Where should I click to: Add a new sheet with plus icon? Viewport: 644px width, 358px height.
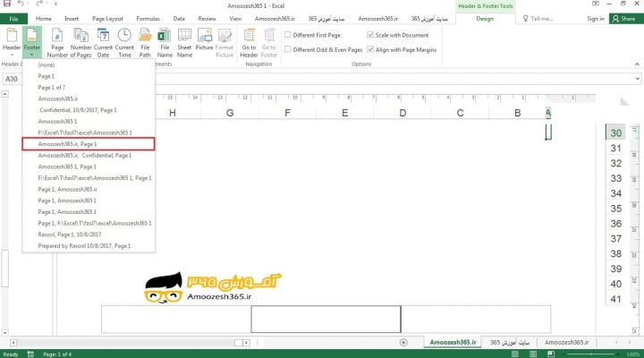pos(403,343)
